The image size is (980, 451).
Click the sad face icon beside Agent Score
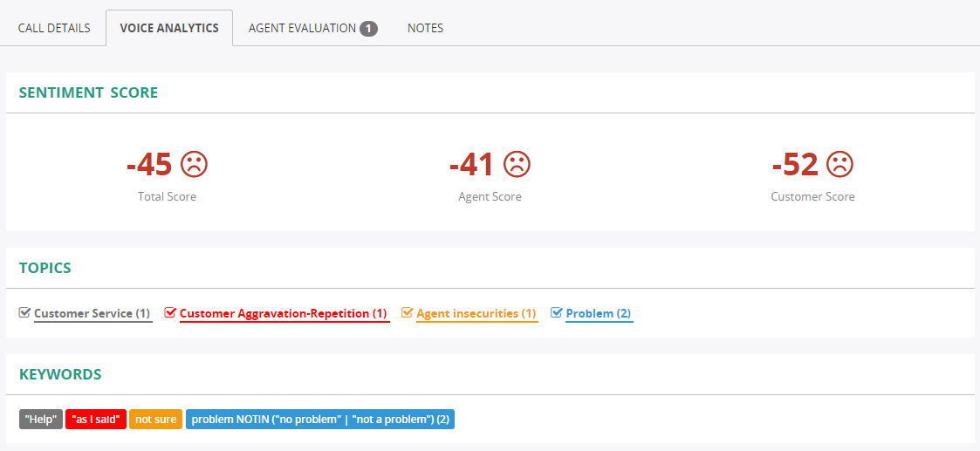tap(517, 164)
